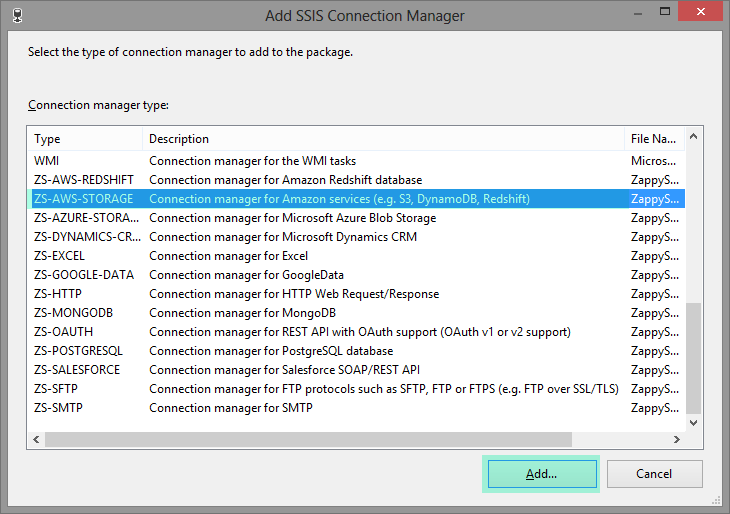Click description 'Connection manager for Salesforce SOAP/REST API'
This screenshot has height=514, width=730.
[x=284, y=370]
